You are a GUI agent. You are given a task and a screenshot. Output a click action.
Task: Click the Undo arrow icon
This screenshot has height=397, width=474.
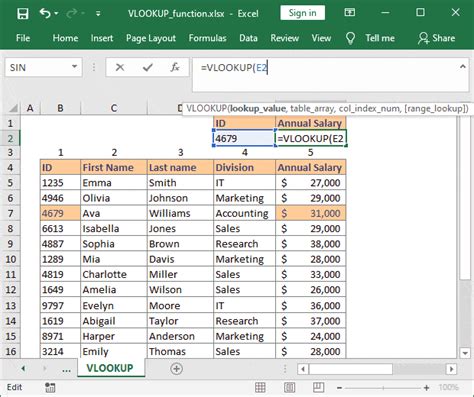[x=45, y=13]
